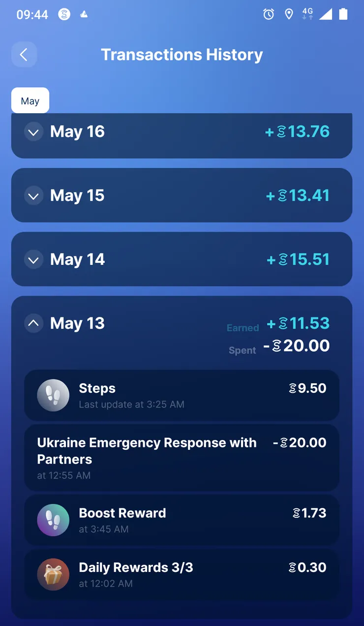Tap the May 14 total +15.51
The height and width of the screenshot is (626, 364).
click(298, 259)
